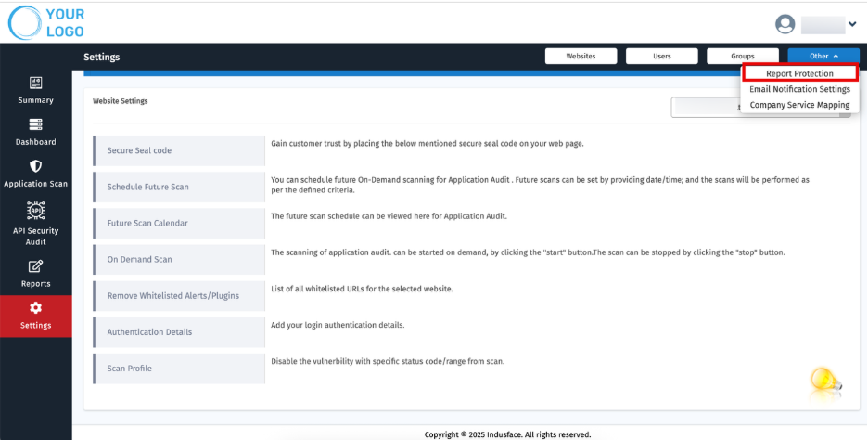Open the Scan Profile setting
The width and height of the screenshot is (868, 440).
tap(179, 369)
